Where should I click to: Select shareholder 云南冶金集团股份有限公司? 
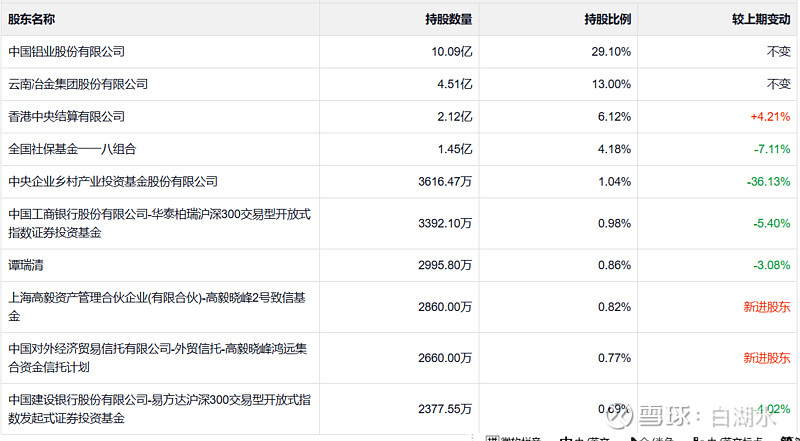point(78,84)
